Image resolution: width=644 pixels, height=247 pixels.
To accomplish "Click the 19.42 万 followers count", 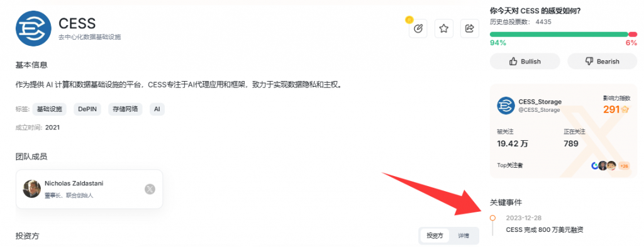I will (x=513, y=143).
